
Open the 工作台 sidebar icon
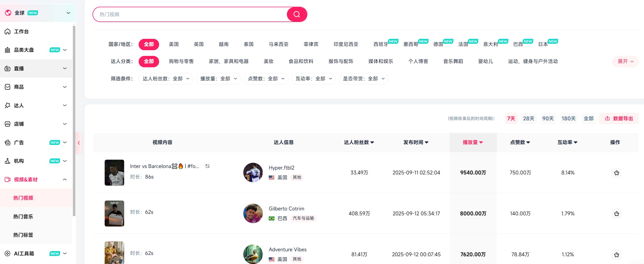click(x=7, y=31)
